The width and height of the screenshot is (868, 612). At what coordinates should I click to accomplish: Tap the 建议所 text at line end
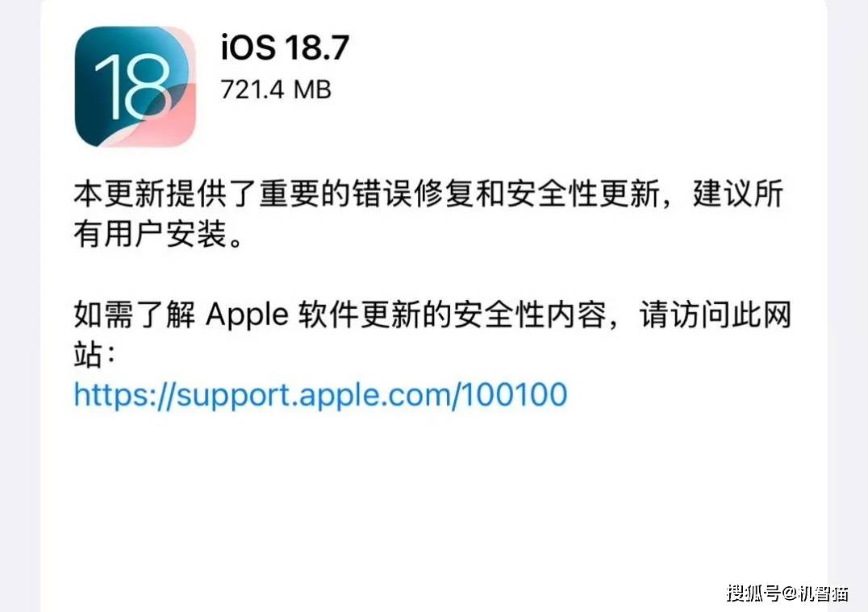(x=738, y=194)
